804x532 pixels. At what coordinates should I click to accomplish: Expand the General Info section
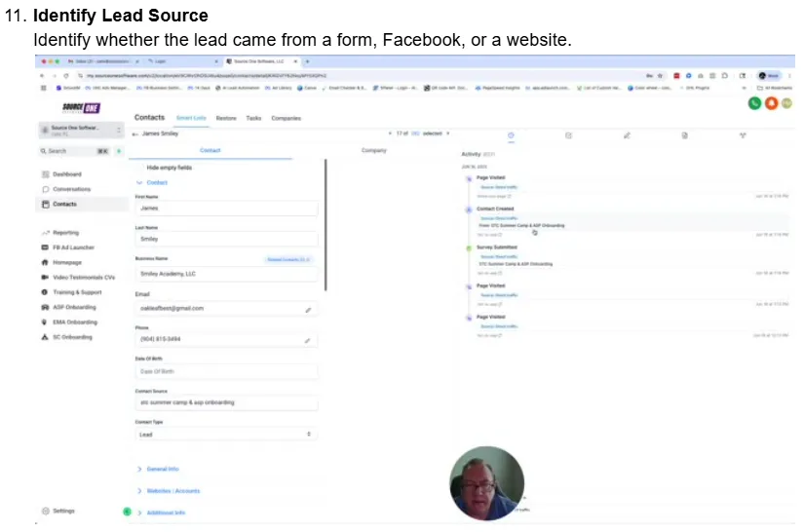coord(162,469)
